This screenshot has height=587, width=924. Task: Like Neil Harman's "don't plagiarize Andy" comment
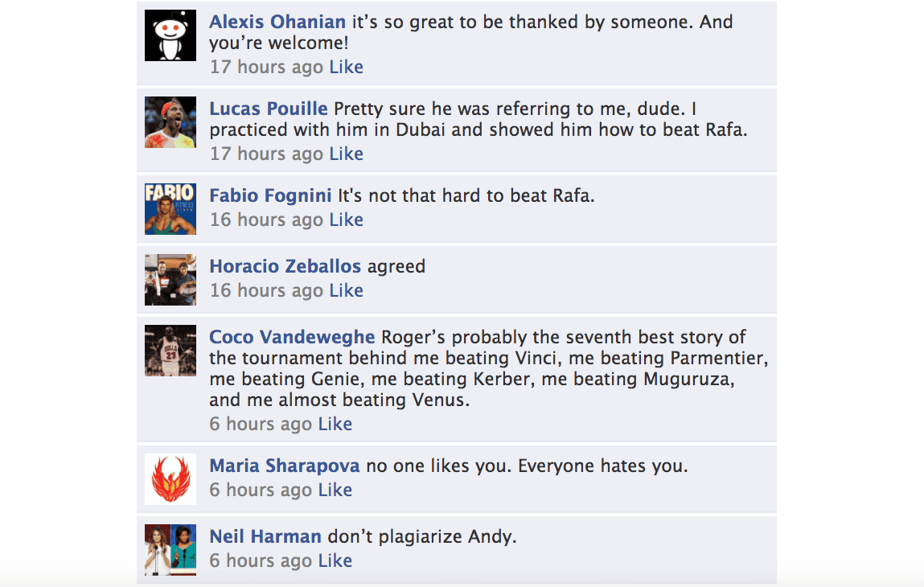tap(335, 561)
